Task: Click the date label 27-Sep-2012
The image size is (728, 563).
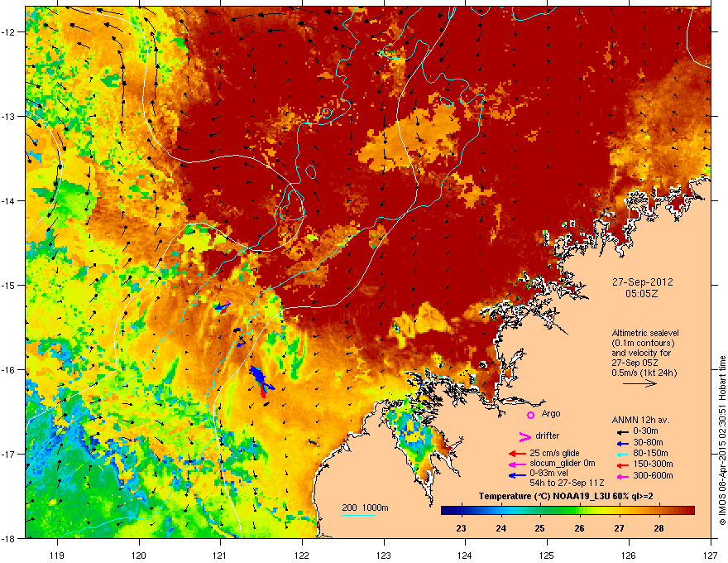Action: click(x=642, y=282)
